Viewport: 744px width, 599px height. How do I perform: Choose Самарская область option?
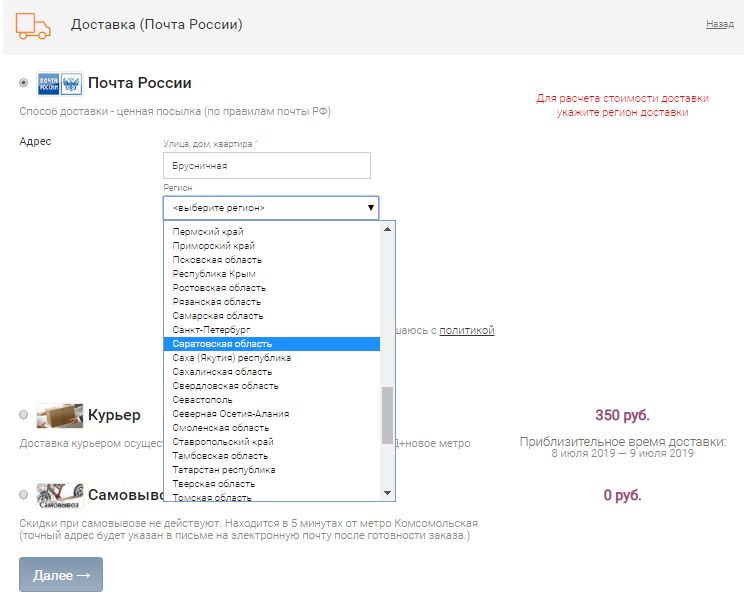click(x=271, y=316)
